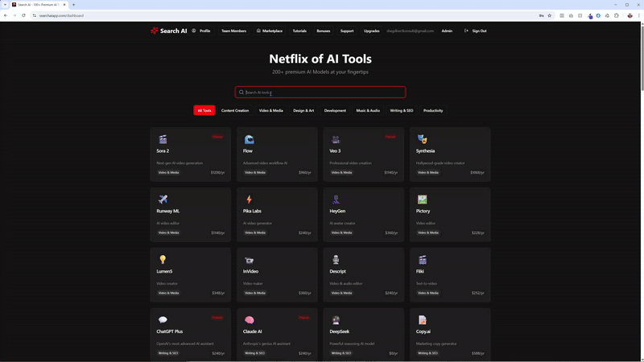Click the Copy.ai document icon
The width and height of the screenshot is (644, 362).
click(x=422, y=320)
